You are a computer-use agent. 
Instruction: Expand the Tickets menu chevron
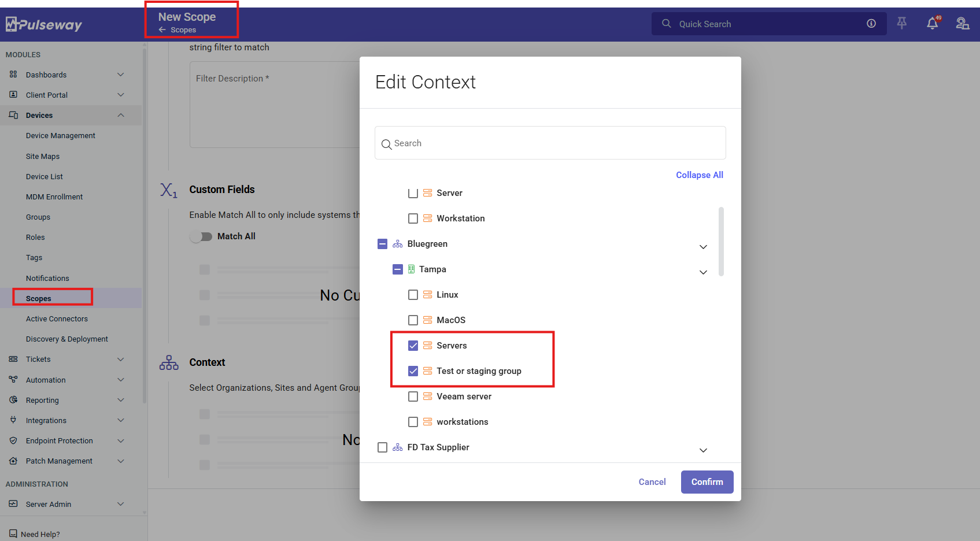coord(120,359)
